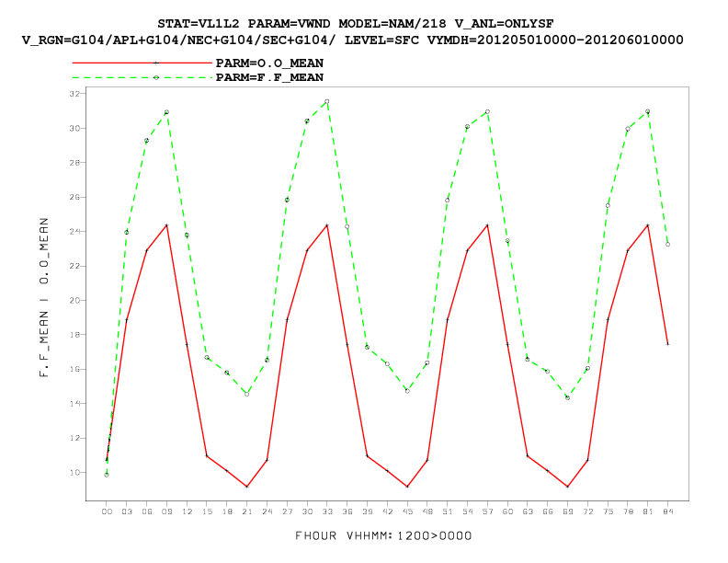The width and height of the screenshot is (728, 563).
Task: Click the y-axis tick label 20
Action: [74, 301]
